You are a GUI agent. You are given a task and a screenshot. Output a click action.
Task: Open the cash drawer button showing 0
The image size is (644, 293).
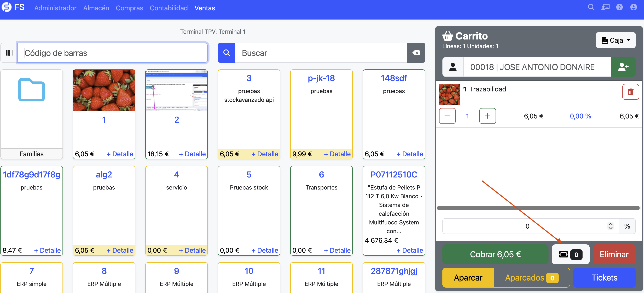click(571, 255)
